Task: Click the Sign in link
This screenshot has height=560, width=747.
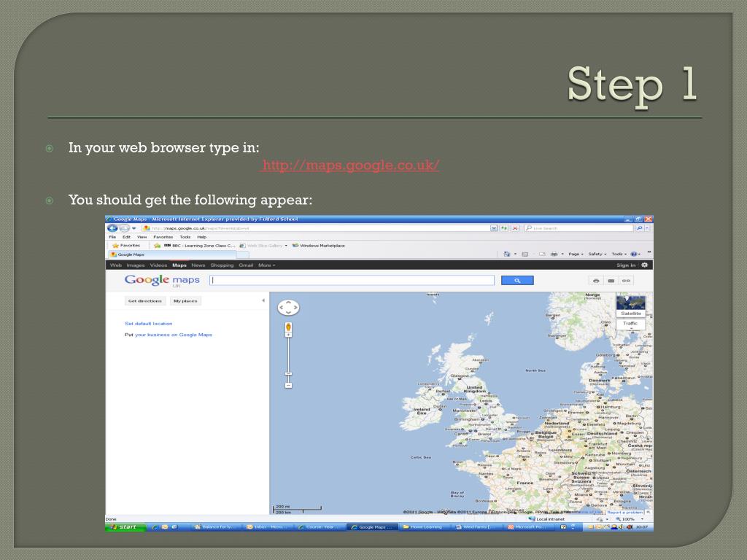Action: [626, 265]
